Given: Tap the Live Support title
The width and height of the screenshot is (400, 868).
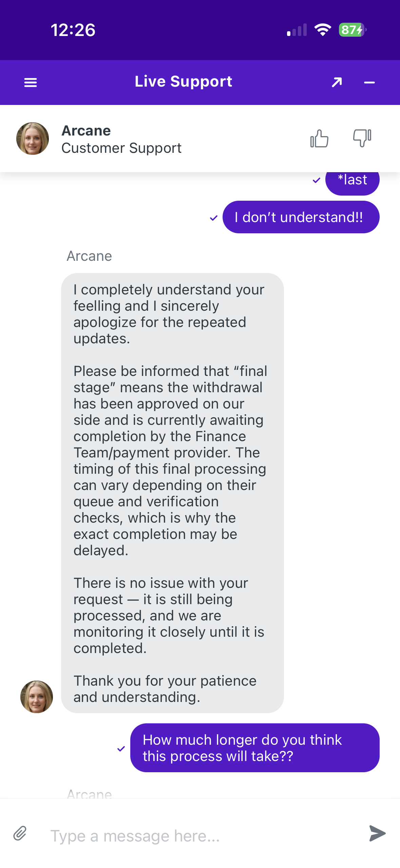Looking at the screenshot, I should pyautogui.click(x=184, y=82).
